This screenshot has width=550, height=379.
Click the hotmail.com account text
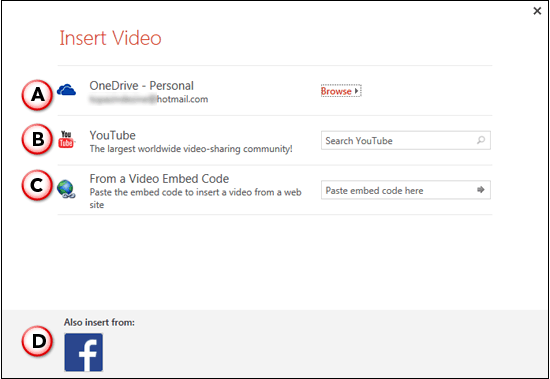pyautogui.click(x=149, y=99)
